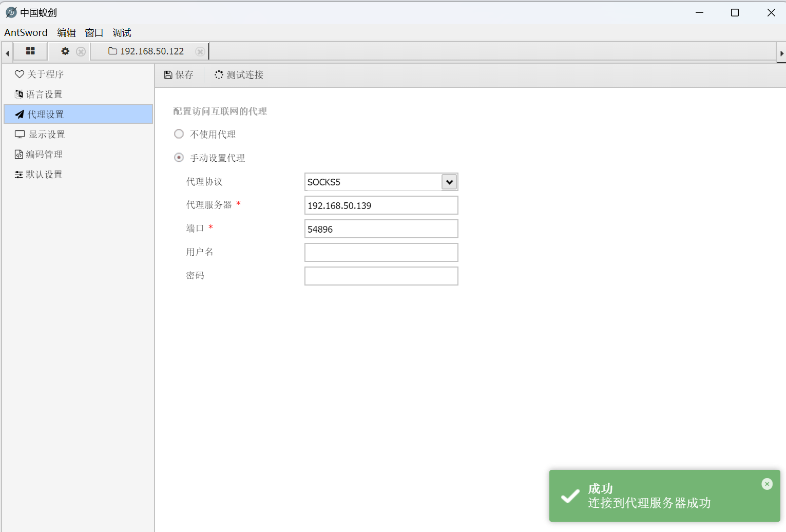This screenshot has width=786, height=532.
Task: Click the 端口 label
Action: [x=195, y=229]
